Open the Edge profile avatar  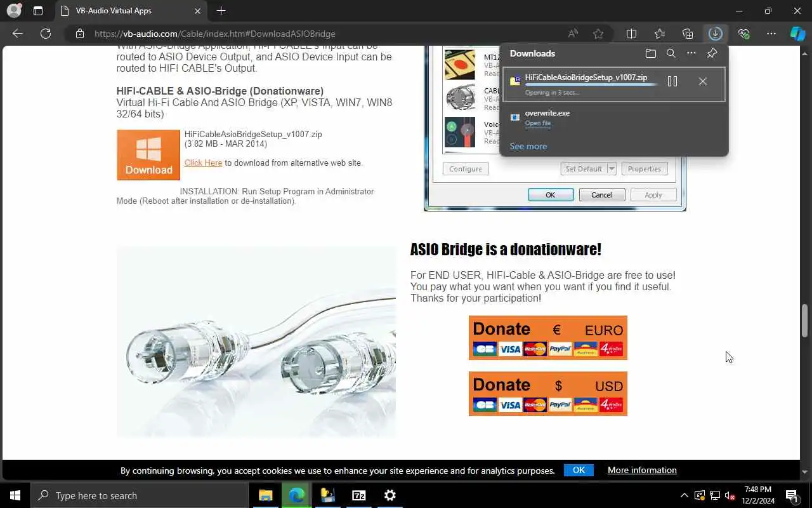[x=13, y=11]
